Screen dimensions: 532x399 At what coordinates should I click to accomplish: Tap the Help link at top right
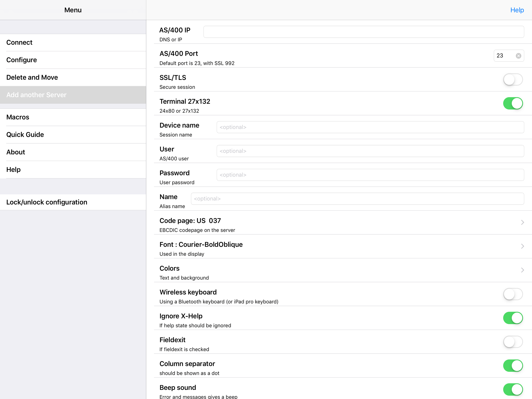(x=517, y=10)
